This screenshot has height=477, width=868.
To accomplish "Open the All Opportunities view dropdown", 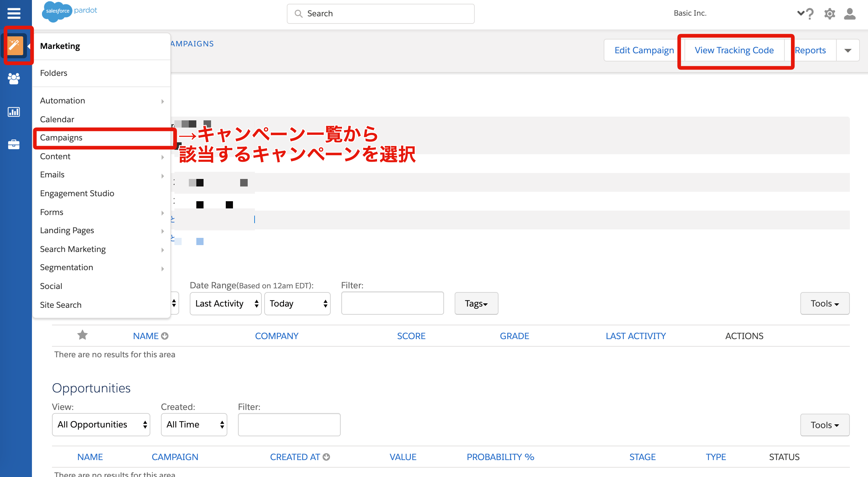I will (x=101, y=424).
